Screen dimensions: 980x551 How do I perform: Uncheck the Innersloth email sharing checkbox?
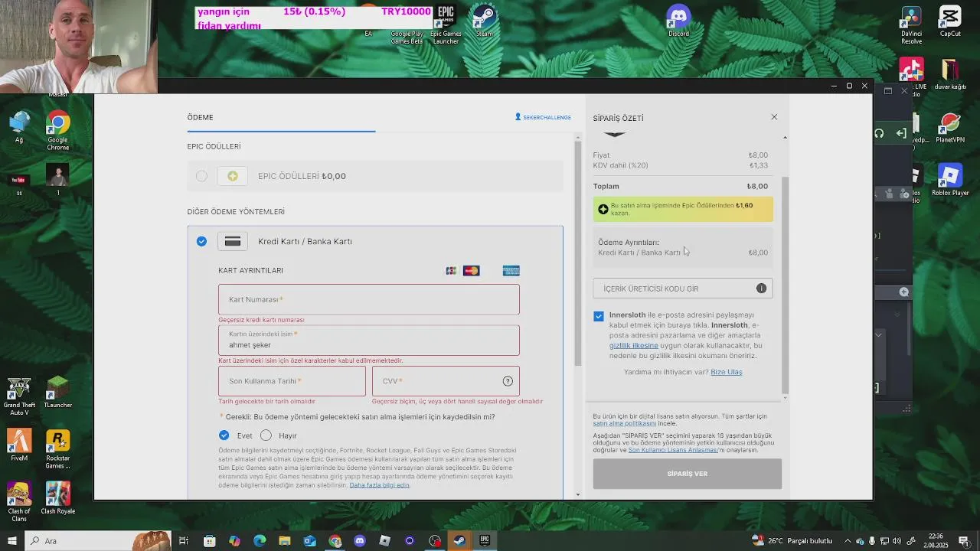click(599, 316)
